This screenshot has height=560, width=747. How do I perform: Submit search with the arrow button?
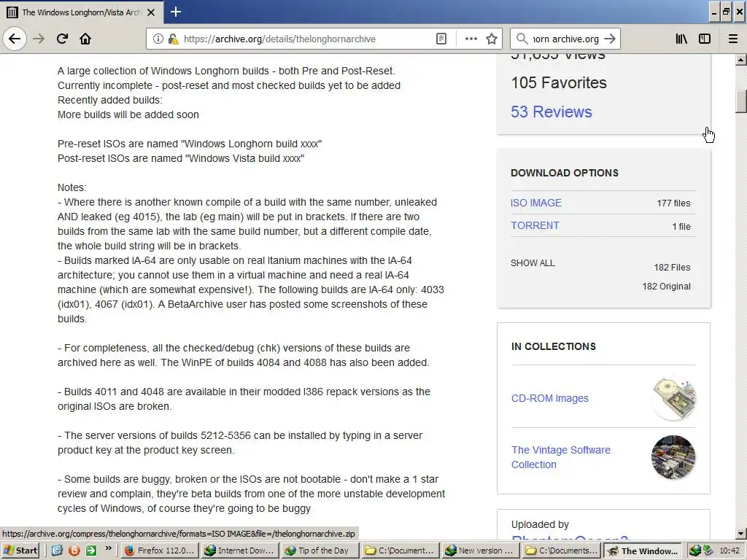pyautogui.click(x=610, y=39)
